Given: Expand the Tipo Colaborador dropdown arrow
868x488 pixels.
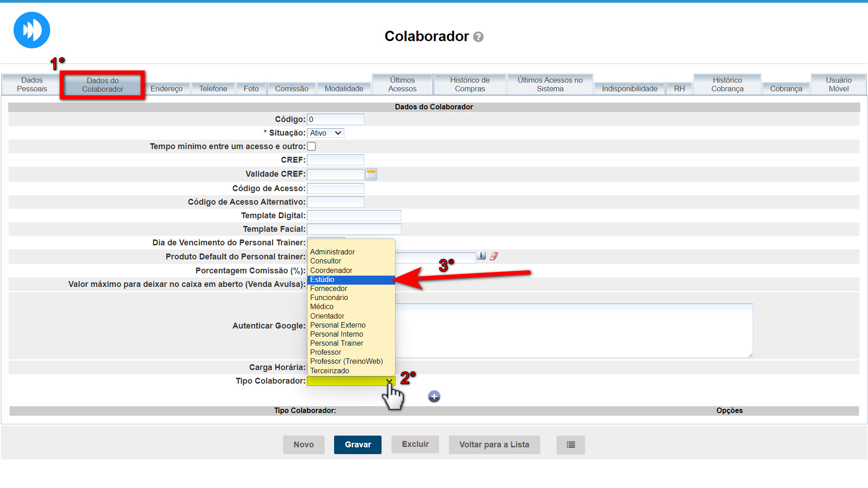Looking at the screenshot, I should [x=389, y=381].
